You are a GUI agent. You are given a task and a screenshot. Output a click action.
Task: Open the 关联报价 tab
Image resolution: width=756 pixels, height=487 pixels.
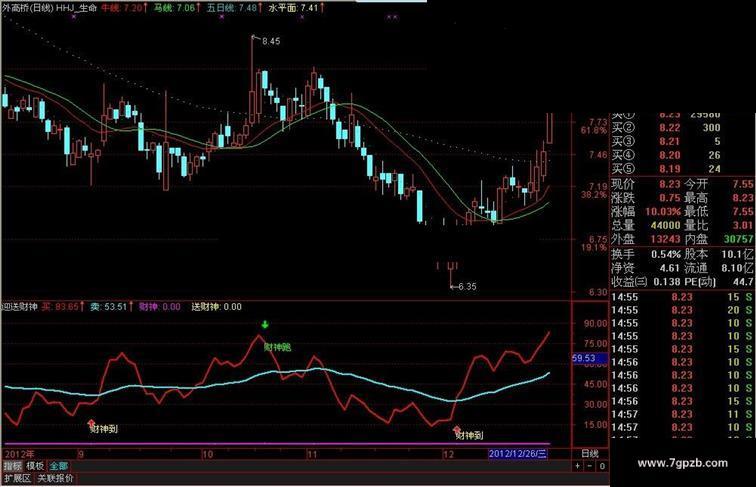point(55,478)
